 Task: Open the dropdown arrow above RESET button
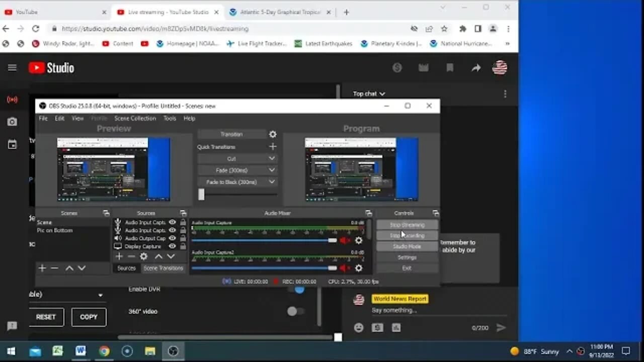[100, 295]
